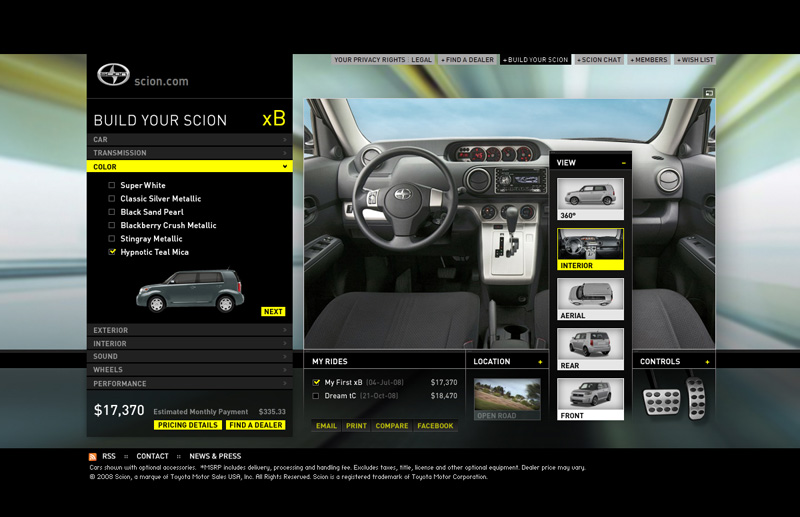This screenshot has width=800, height=517.
Task: Check the Classic Silver Metallic option
Action: [112, 199]
